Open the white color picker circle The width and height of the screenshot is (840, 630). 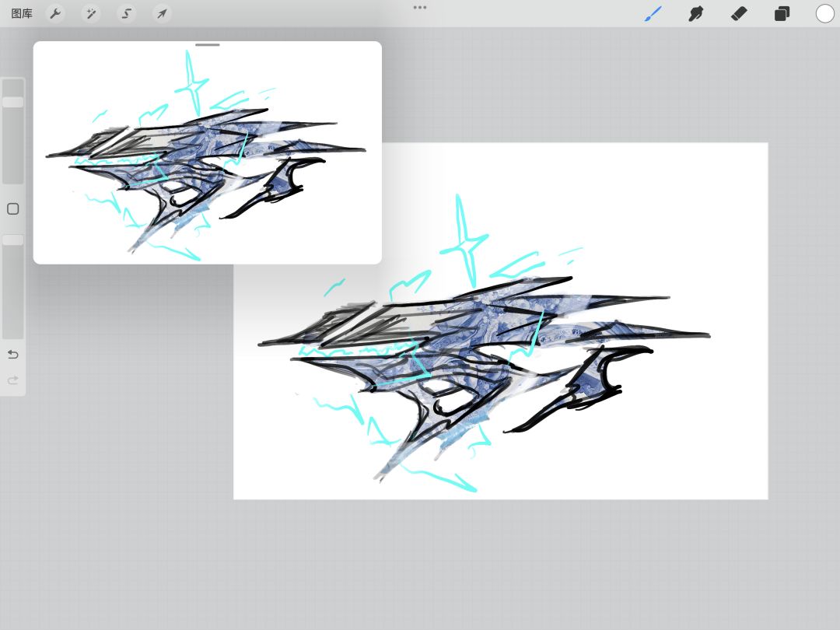(824, 13)
